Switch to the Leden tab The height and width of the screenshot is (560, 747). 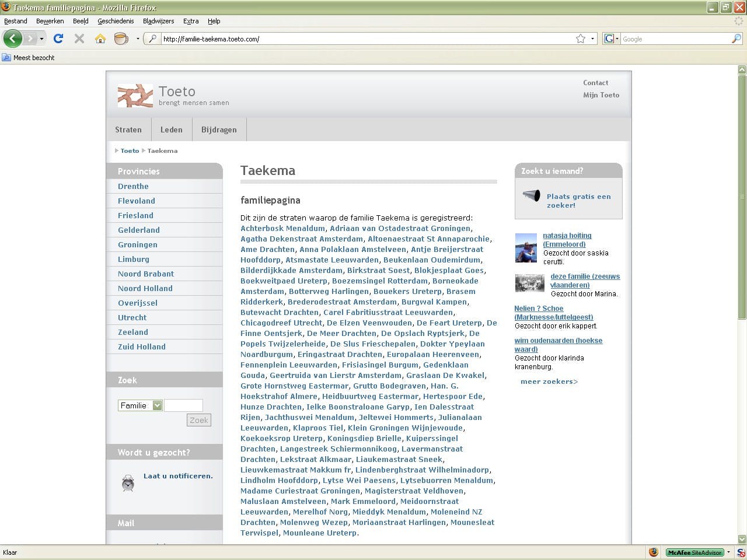pyautogui.click(x=172, y=129)
